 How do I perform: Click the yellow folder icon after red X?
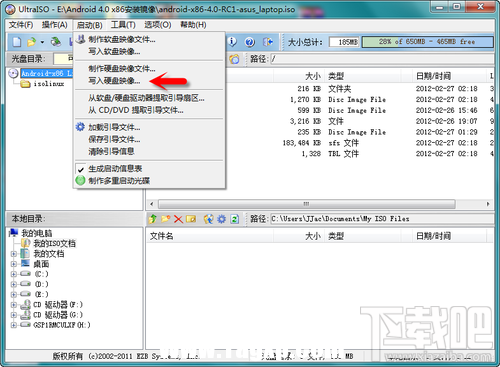[191, 219]
